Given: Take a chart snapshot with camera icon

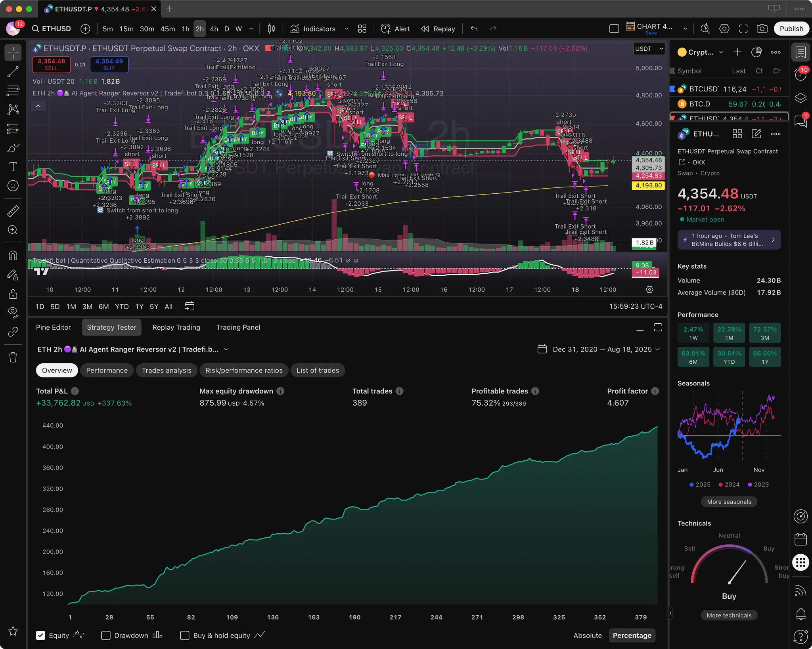Looking at the screenshot, I should pyautogui.click(x=762, y=29).
